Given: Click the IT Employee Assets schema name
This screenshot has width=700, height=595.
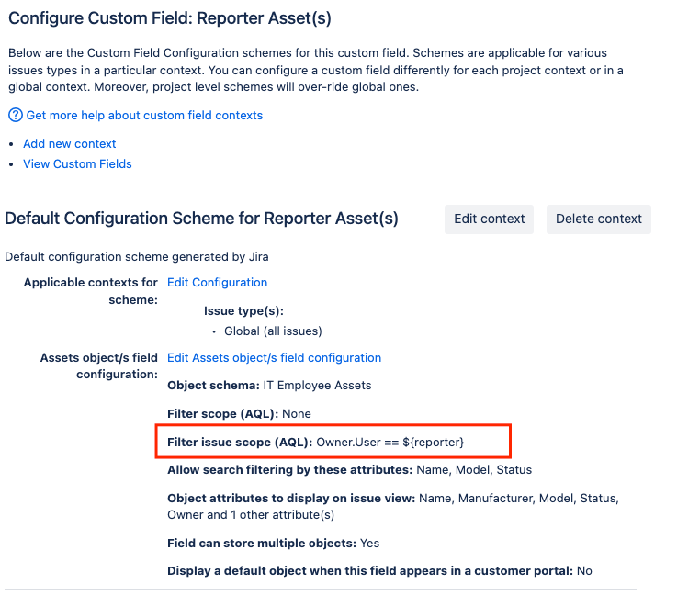Looking at the screenshot, I should coord(317,386).
